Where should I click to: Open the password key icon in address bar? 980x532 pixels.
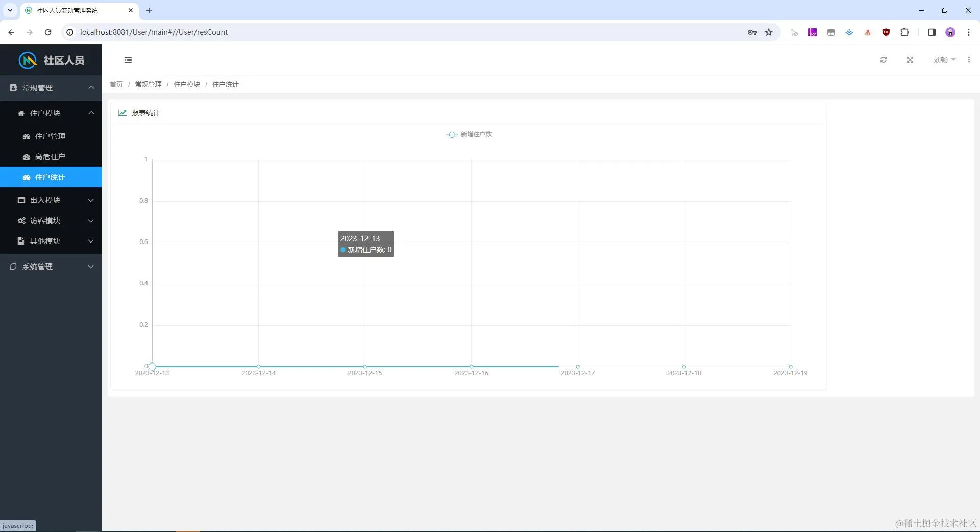[752, 32]
